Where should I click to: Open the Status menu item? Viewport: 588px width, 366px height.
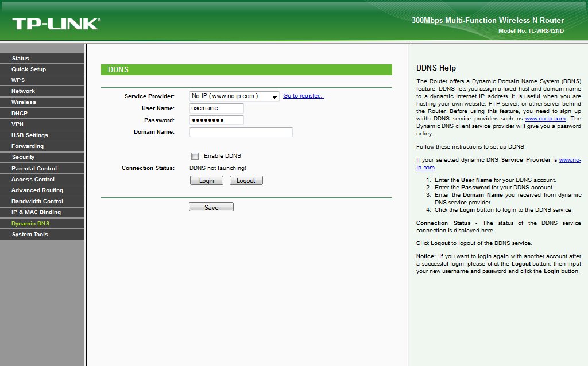point(21,59)
